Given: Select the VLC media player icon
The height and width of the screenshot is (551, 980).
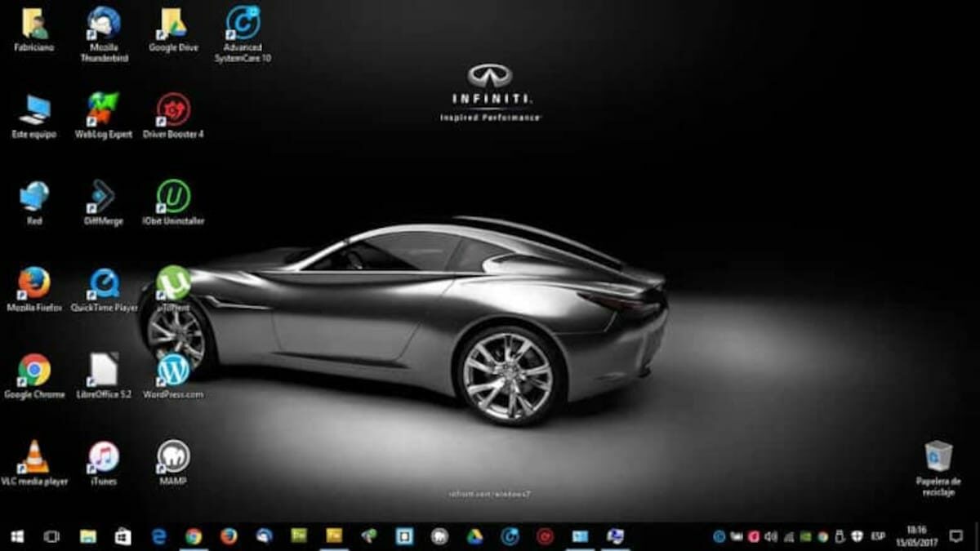Looking at the screenshot, I should coord(34,463).
